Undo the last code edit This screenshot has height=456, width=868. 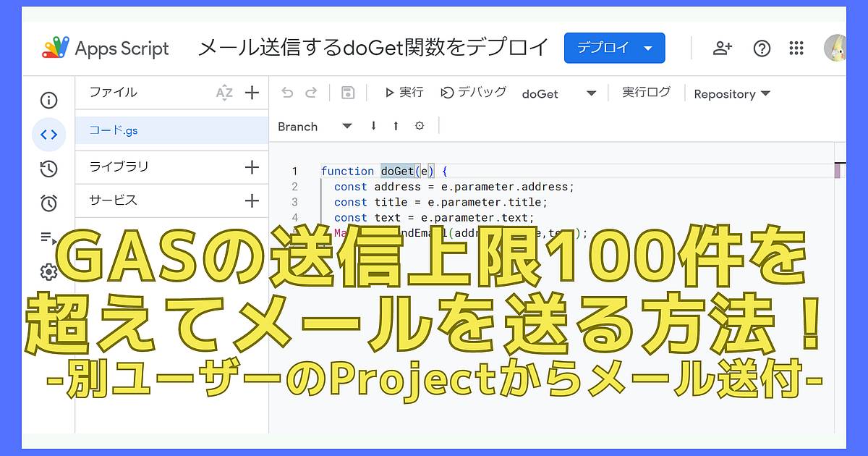pyautogui.click(x=288, y=92)
